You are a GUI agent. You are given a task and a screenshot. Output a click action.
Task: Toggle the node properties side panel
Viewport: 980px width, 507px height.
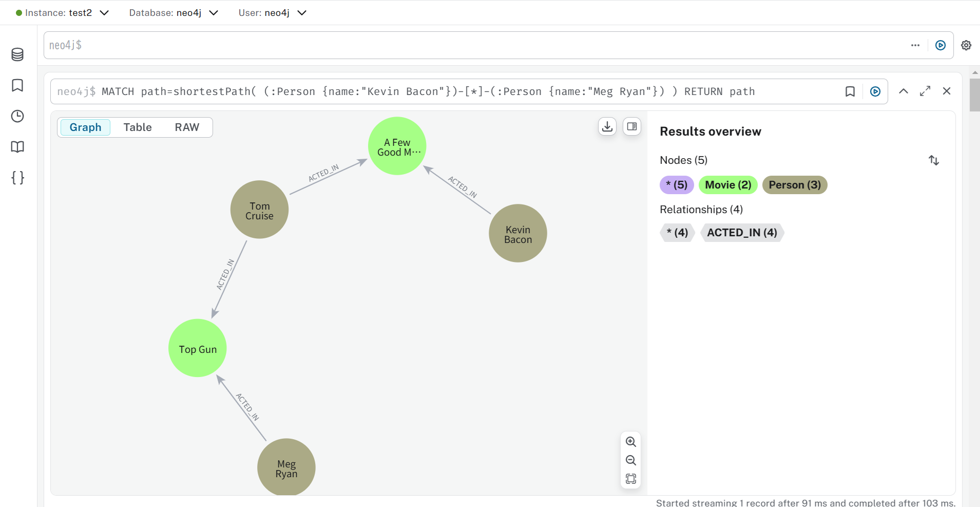pyautogui.click(x=632, y=126)
